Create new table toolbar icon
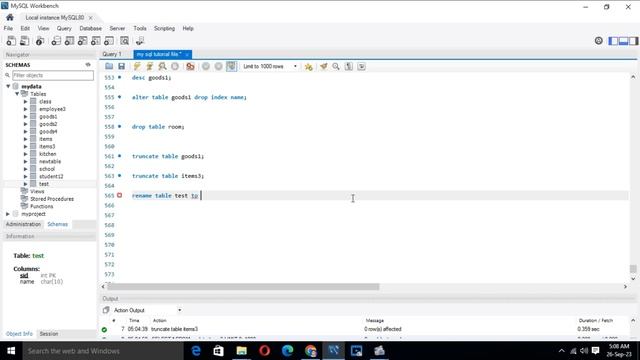The width and height of the screenshot is (640, 360). tap(69, 41)
